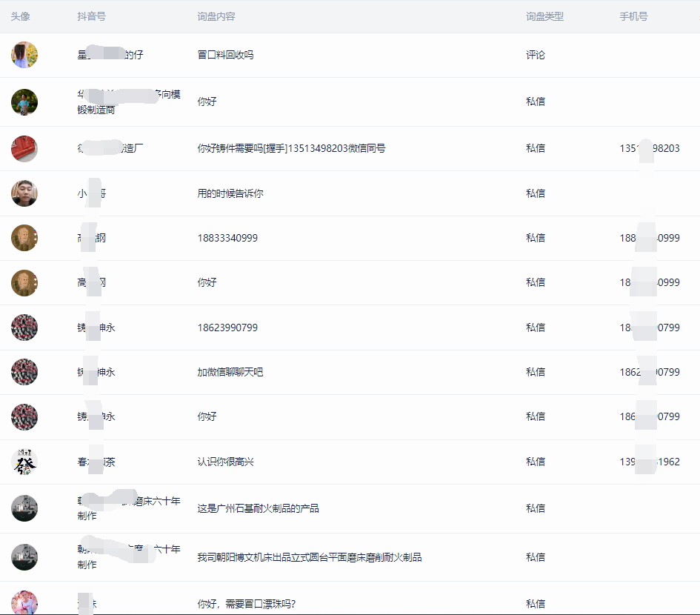The image size is (700, 615).
Task: Click the avatar beside the message "冒口料回收吗"
Action: (24, 55)
